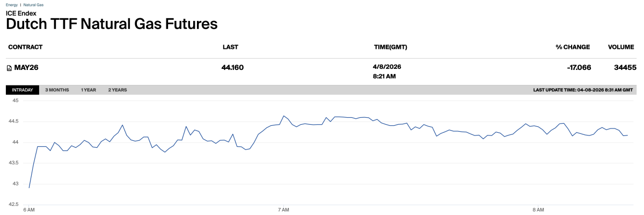
Task: Open the Energy breadcrumb link
Action: coord(11,4)
